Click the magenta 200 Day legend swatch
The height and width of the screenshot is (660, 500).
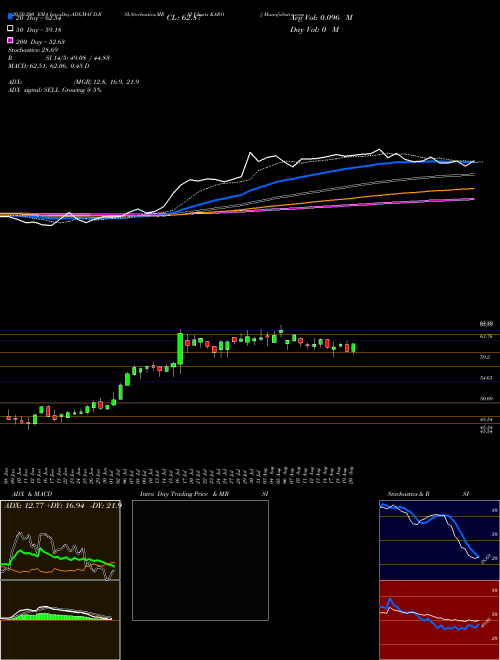(10, 40)
